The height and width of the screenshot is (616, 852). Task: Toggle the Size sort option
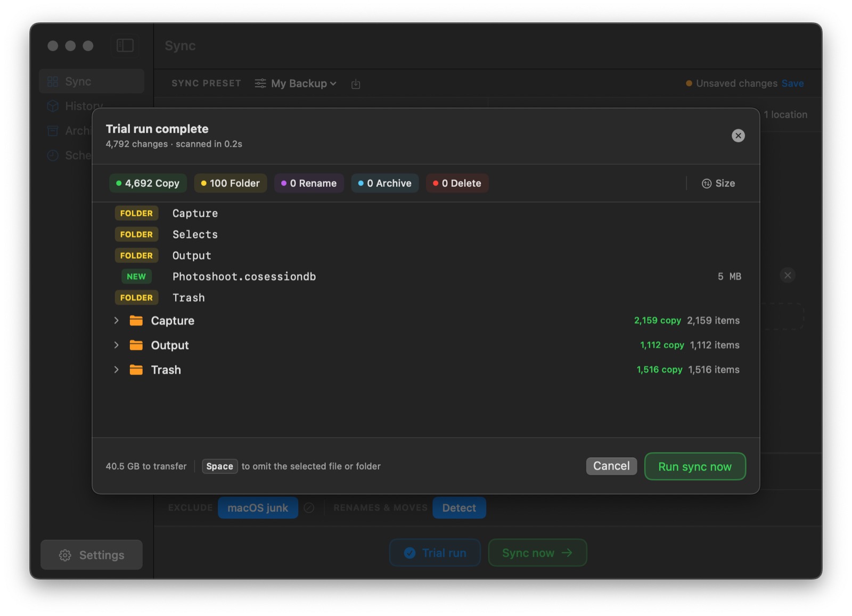pos(718,183)
